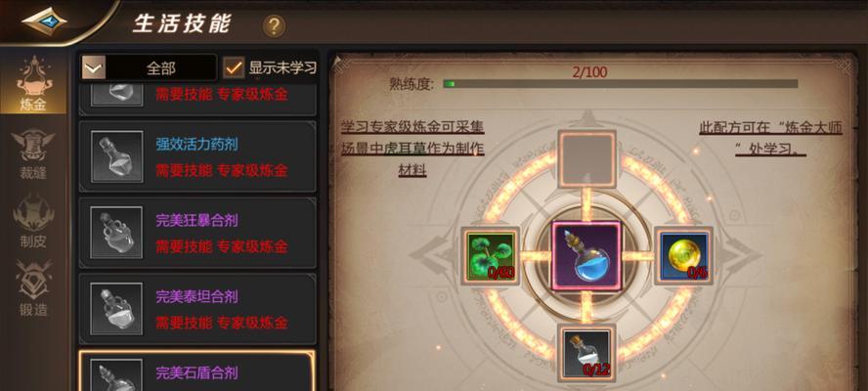868x391 pixels.
Task: Select the 制皮 leatherworking skill icon
Action: click(32, 222)
